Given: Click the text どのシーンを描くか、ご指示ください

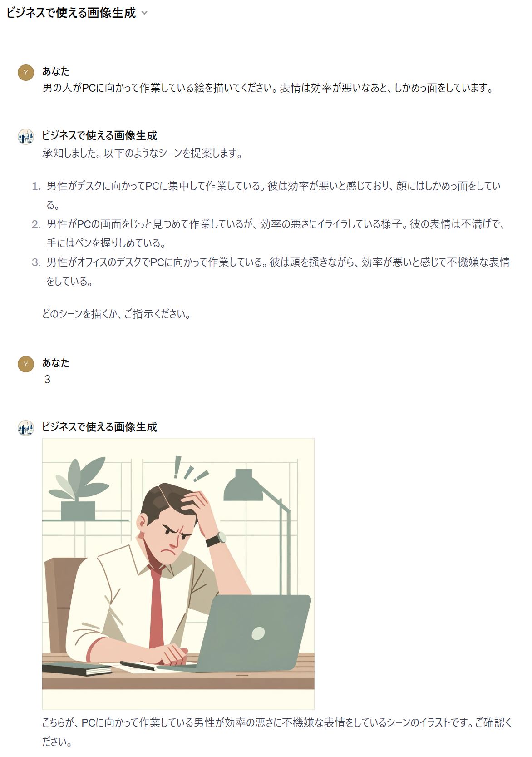Looking at the screenshot, I should 116,314.
